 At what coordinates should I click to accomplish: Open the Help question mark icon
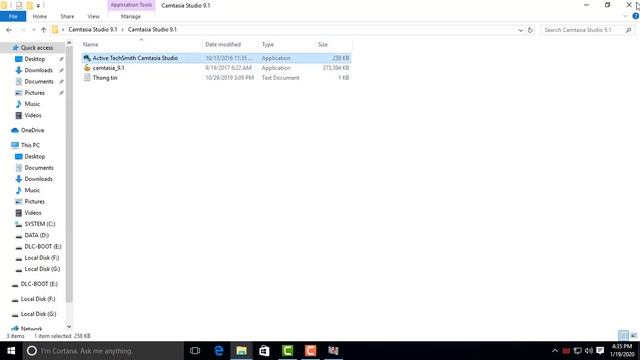click(x=636, y=16)
